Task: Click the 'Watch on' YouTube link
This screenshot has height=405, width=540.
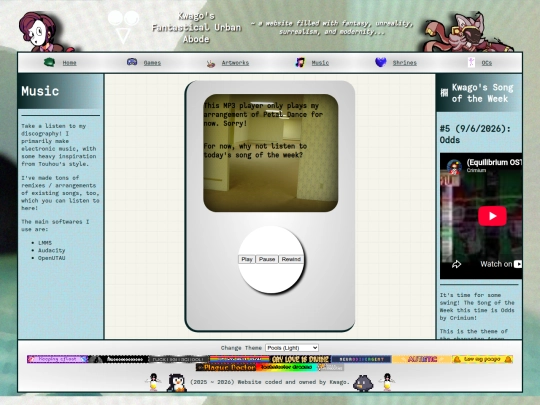Action: pyautogui.click(x=501, y=264)
